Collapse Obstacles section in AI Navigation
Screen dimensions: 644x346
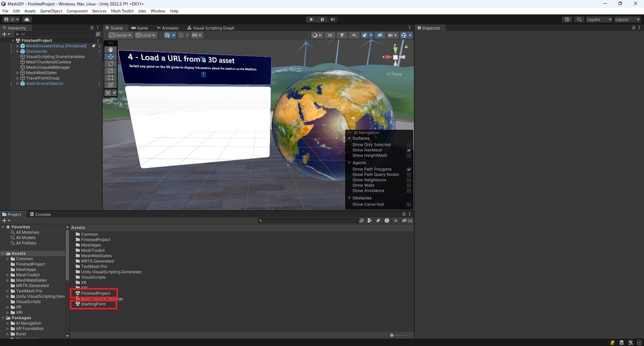[x=349, y=198]
